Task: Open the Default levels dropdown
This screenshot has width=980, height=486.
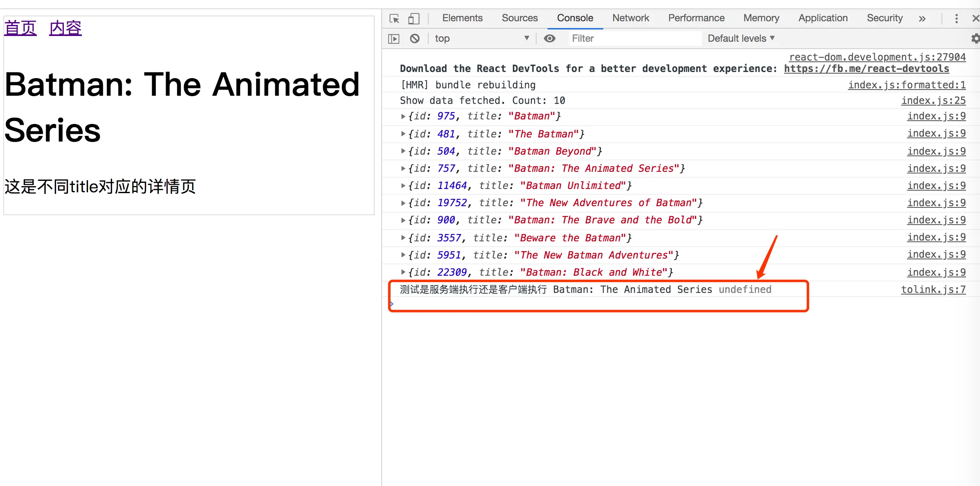Action: [741, 38]
